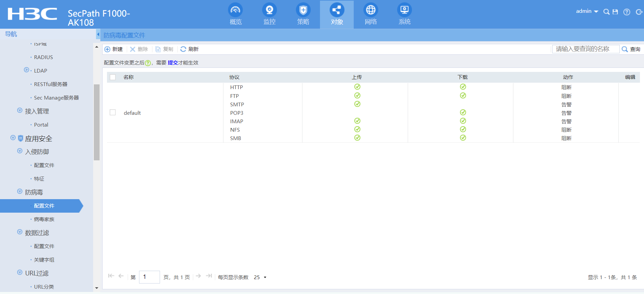
Task: Toggle the select-all header checkbox
Action: [113, 77]
